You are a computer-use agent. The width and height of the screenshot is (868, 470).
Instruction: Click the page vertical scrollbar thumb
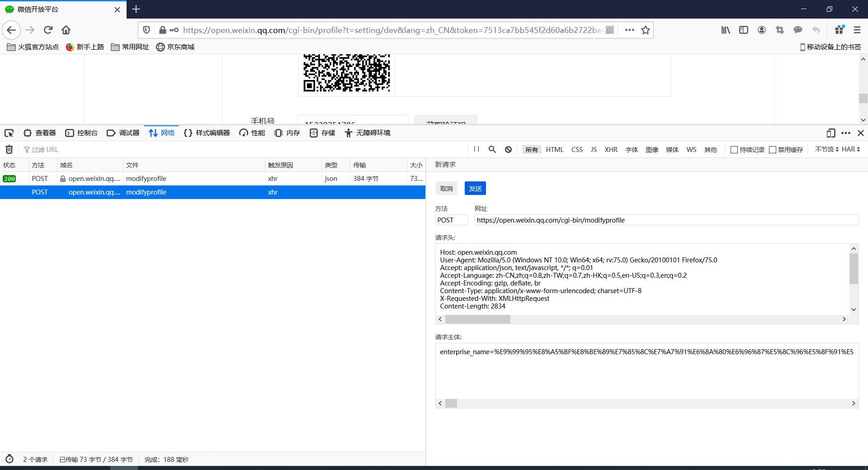point(863,98)
